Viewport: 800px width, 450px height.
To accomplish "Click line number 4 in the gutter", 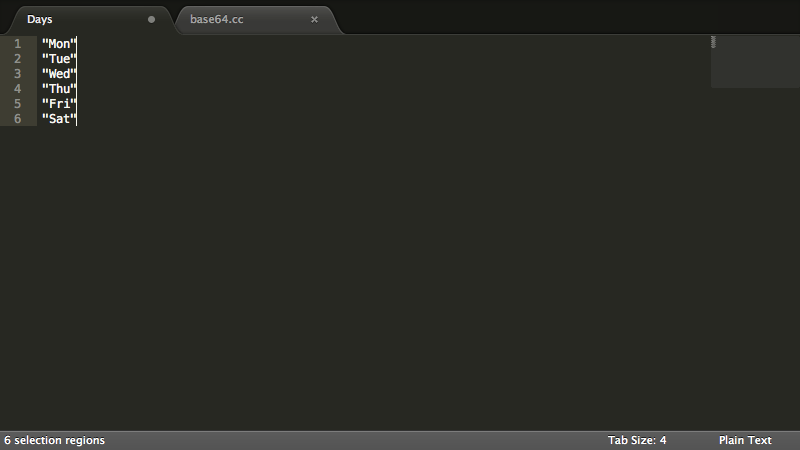I will click(17, 89).
